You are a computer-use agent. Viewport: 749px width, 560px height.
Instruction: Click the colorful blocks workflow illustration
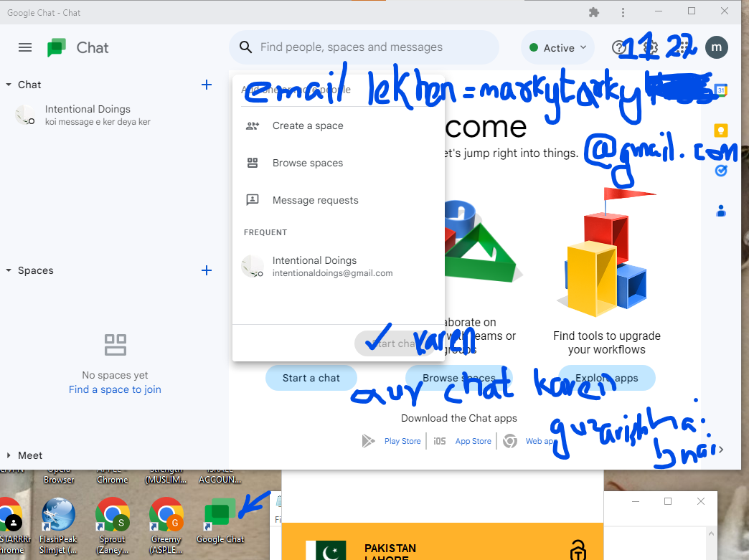[607, 252]
